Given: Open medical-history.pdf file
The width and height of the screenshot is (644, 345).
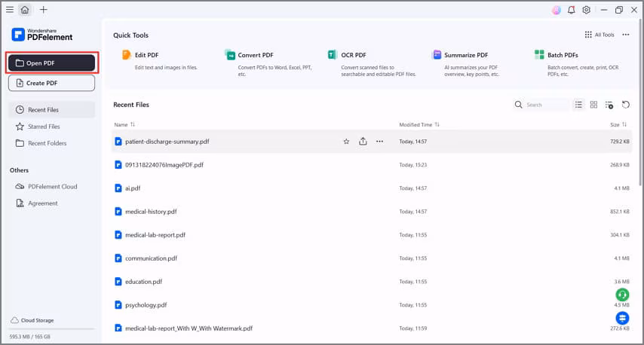Looking at the screenshot, I should [372, 212].
